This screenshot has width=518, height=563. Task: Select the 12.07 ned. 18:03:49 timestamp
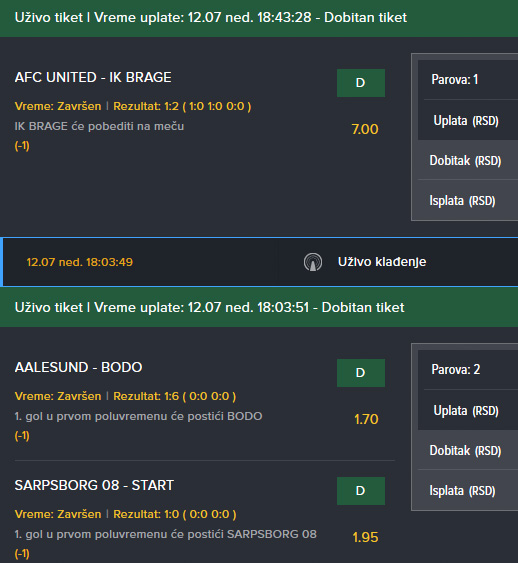[80, 262]
